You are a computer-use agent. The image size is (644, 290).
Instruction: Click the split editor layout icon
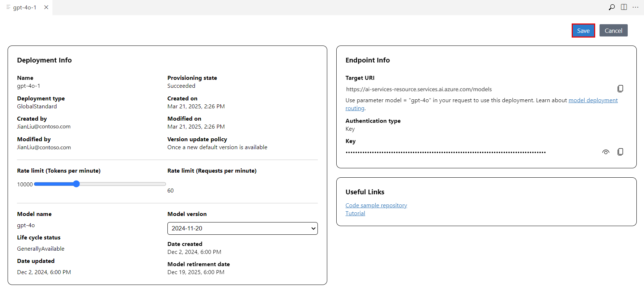pyautogui.click(x=624, y=7)
